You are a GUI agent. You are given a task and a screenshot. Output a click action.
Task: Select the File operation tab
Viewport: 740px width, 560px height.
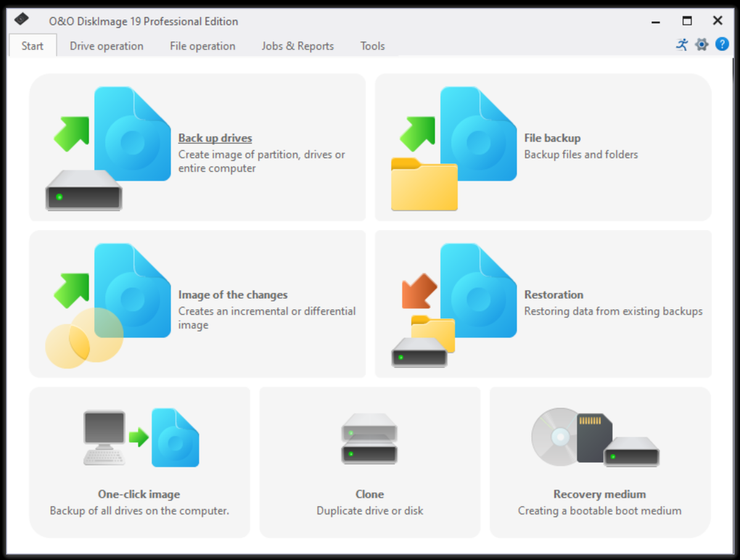click(202, 46)
